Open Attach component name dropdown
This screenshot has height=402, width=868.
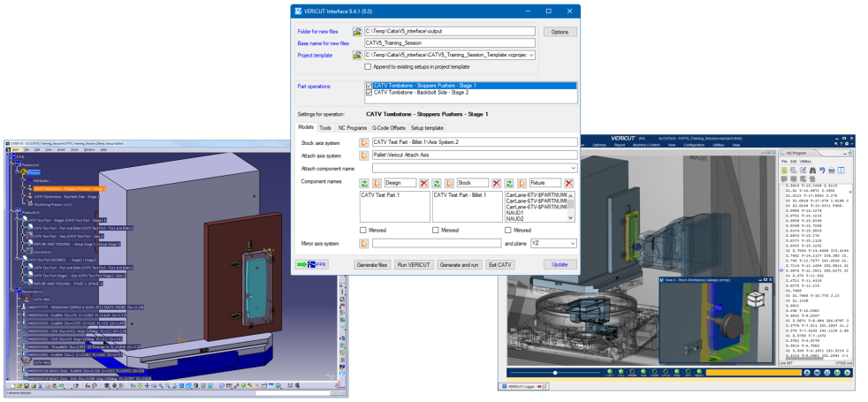573,168
